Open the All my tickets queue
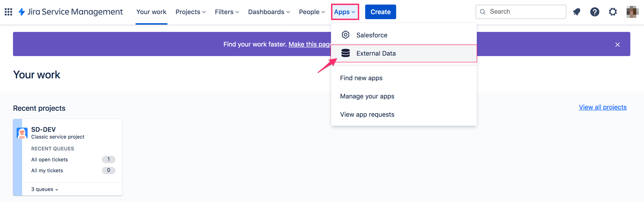Viewport: 644px width, 214px height. (x=47, y=170)
